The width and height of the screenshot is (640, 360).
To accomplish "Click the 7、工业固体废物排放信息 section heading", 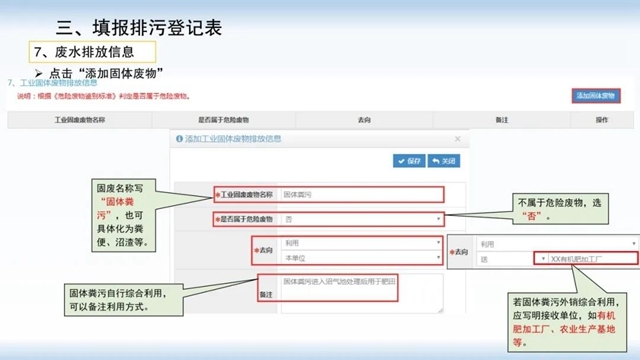I will coord(53,83).
